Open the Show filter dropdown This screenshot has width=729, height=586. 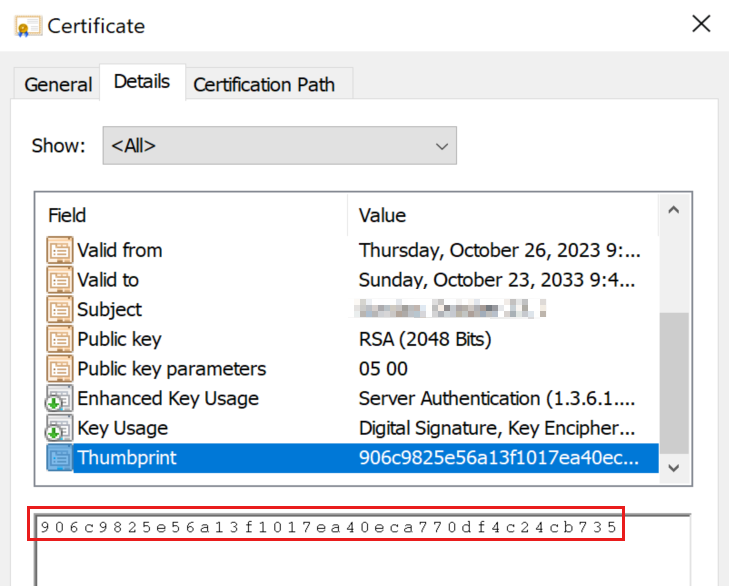tap(279, 146)
